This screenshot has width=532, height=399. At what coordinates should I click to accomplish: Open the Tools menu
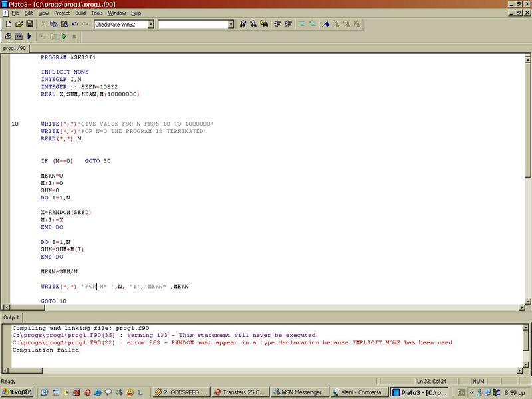point(97,13)
